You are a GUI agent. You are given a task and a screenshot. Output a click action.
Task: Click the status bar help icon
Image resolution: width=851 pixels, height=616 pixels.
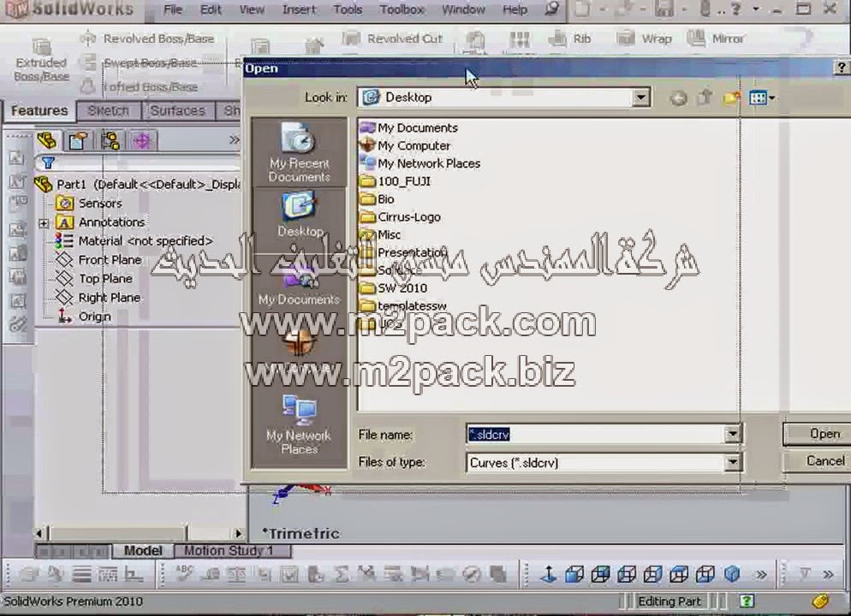click(x=747, y=601)
